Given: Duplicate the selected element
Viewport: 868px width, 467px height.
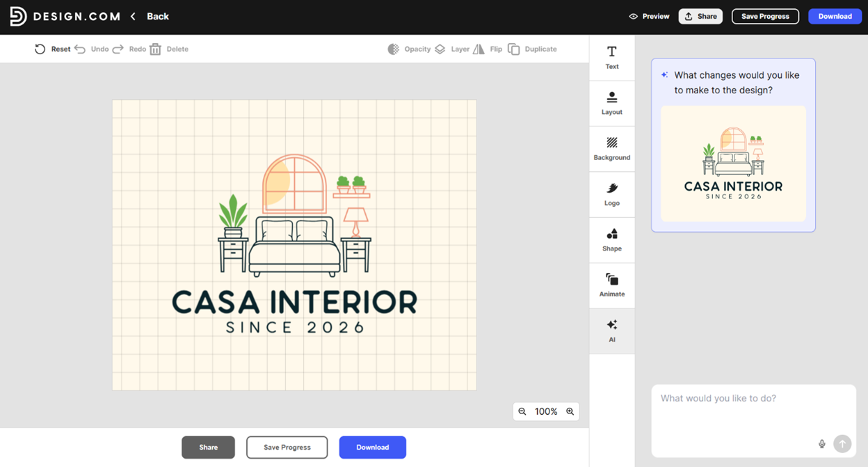Looking at the screenshot, I should click(532, 49).
